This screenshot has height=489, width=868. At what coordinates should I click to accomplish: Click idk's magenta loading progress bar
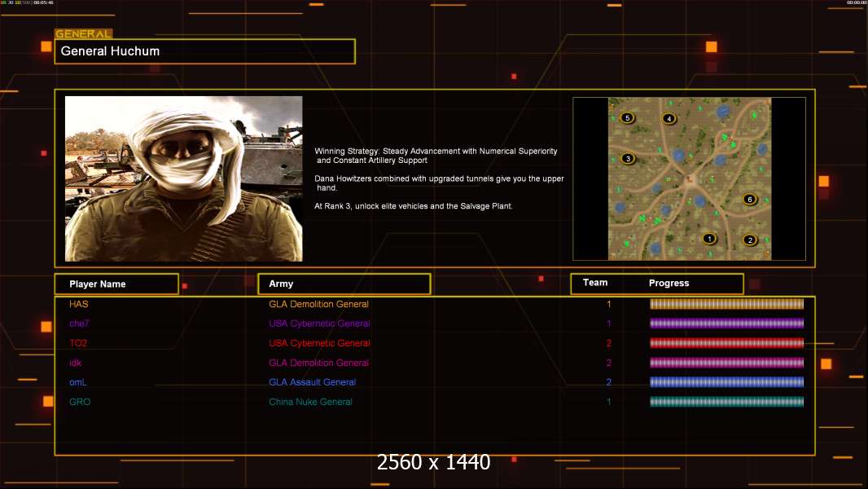[727, 363]
